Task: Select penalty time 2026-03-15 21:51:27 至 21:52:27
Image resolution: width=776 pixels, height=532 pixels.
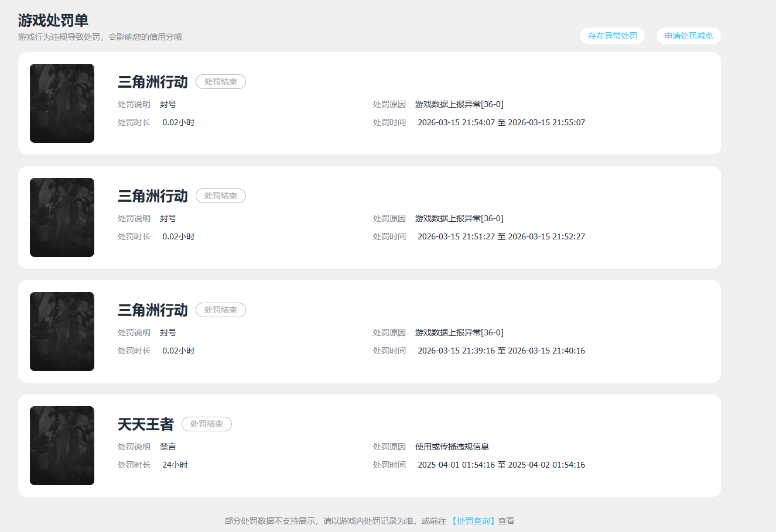Action: (x=501, y=236)
